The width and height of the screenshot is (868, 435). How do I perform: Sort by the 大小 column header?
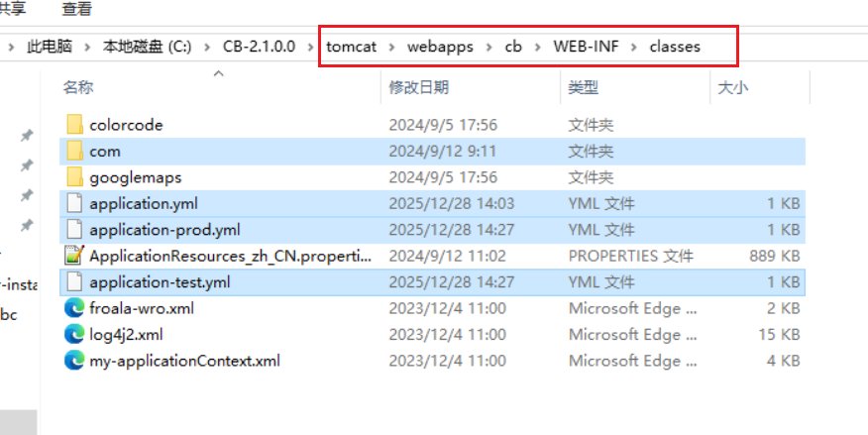pos(733,87)
